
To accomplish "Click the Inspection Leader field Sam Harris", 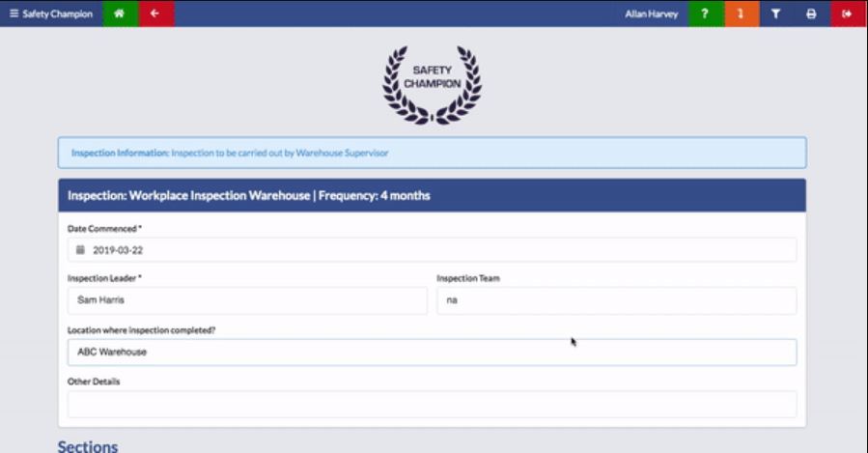I will (x=247, y=300).
